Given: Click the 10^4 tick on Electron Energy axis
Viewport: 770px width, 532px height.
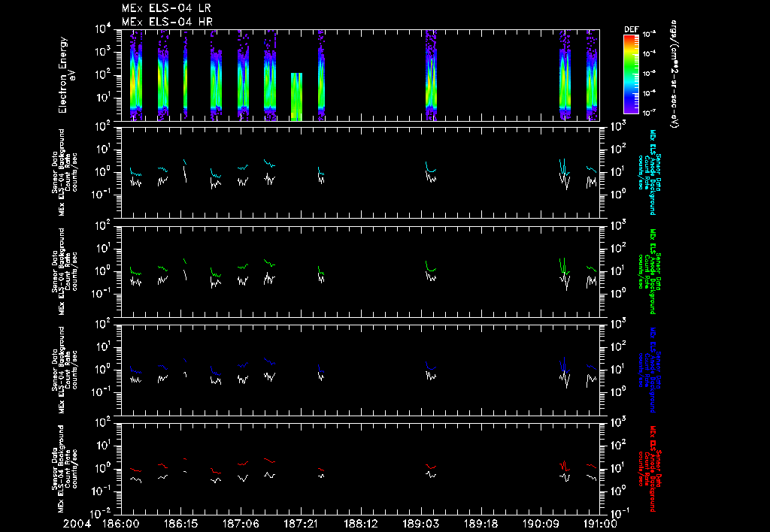Looking at the screenshot, I should pyautogui.click(x=103, y=29).
